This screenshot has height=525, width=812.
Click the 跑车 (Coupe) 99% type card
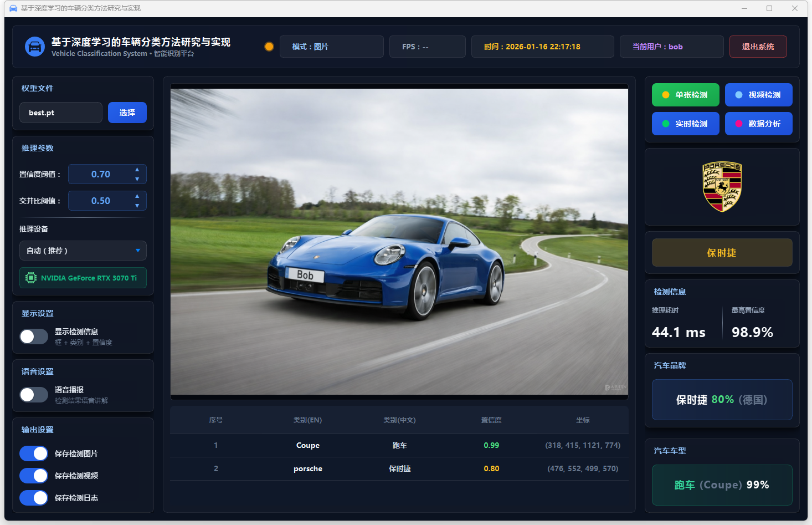(722, 485)
